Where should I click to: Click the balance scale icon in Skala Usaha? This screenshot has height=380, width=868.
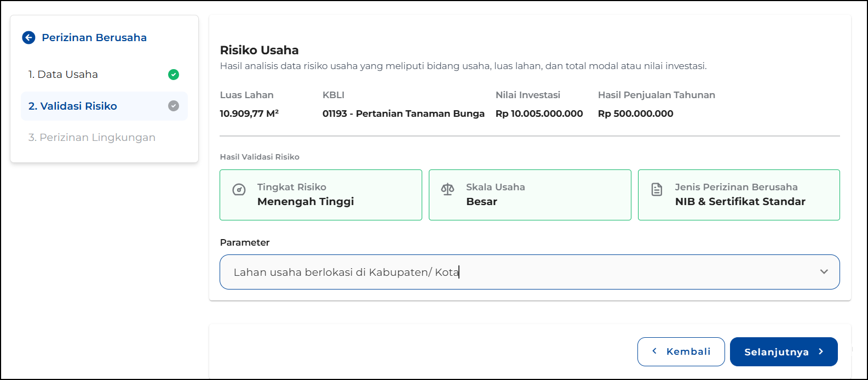(447, 190)
